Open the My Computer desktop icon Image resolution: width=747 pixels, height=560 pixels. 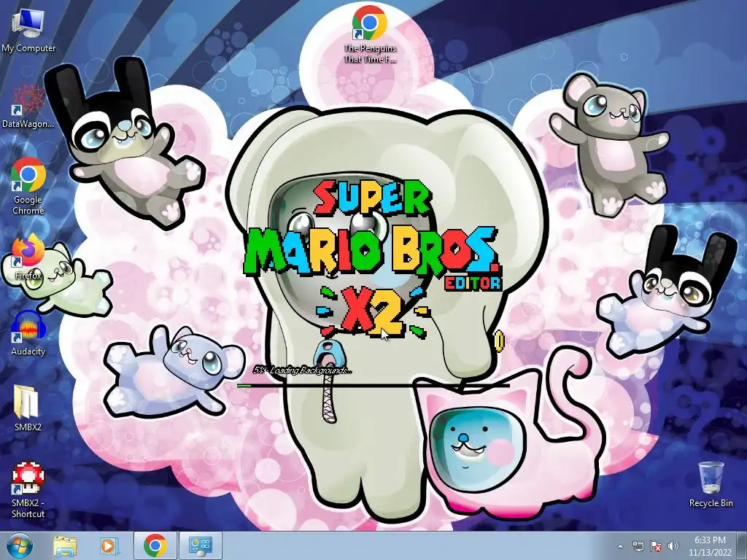coord(28,29)
